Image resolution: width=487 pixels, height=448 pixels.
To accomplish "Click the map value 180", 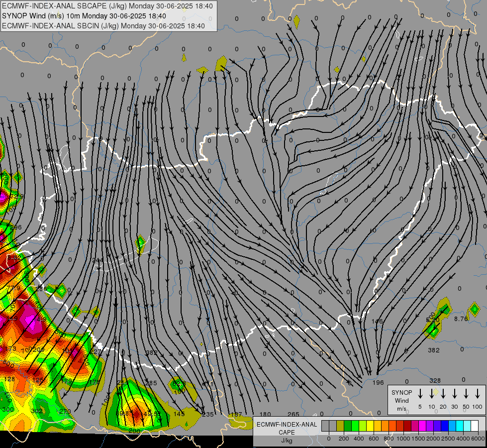I will coord(265,414).
